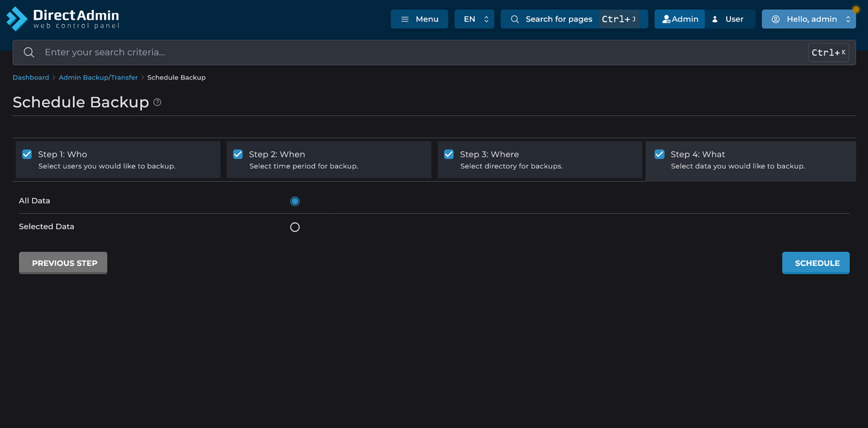Open Step 2: When tab
Viewport: 868px width, 428px height.
pyautogui.click(x=329, y=160)
